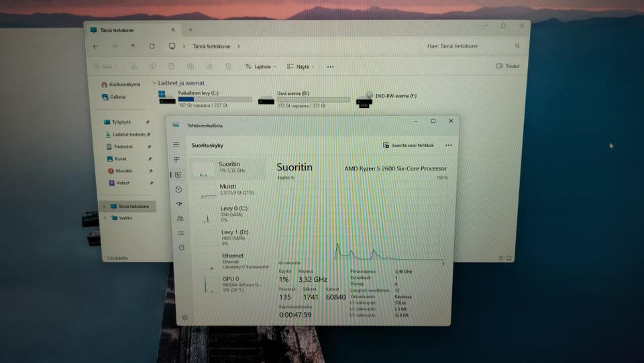Switch Explorer to large thumbnails view icon
644x363 pixels.
coord(509,258)
